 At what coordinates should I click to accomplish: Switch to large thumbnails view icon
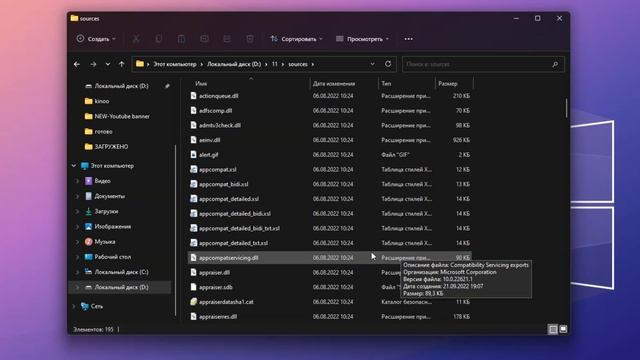[x=563, y=329]
